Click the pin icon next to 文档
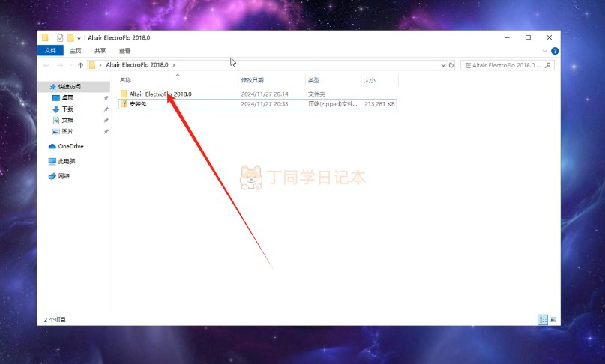Image resolution: width=605 pixels, height=364 pixels. [x=106, y=121]
